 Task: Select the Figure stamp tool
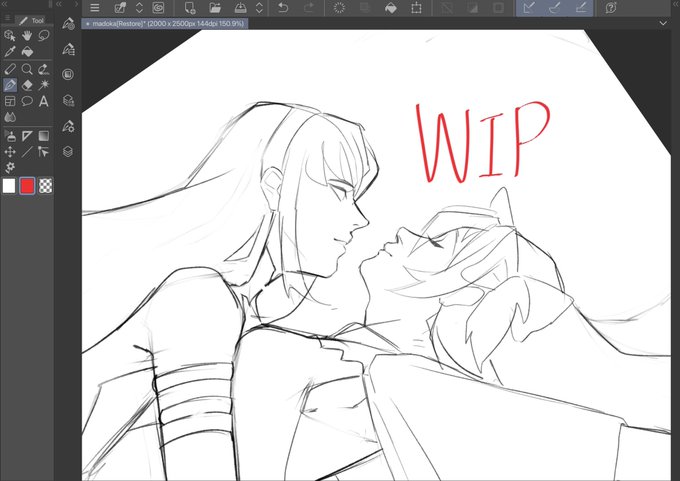point(10,136)
